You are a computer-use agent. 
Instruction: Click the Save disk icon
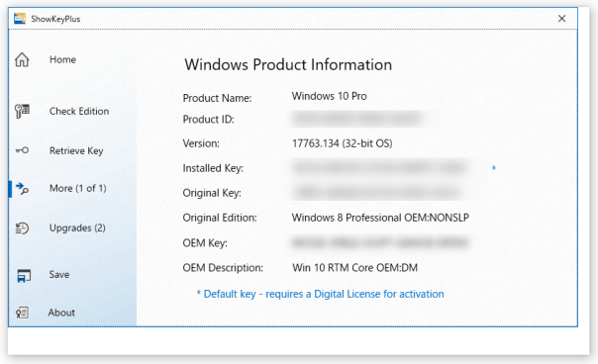pos(24,275)
